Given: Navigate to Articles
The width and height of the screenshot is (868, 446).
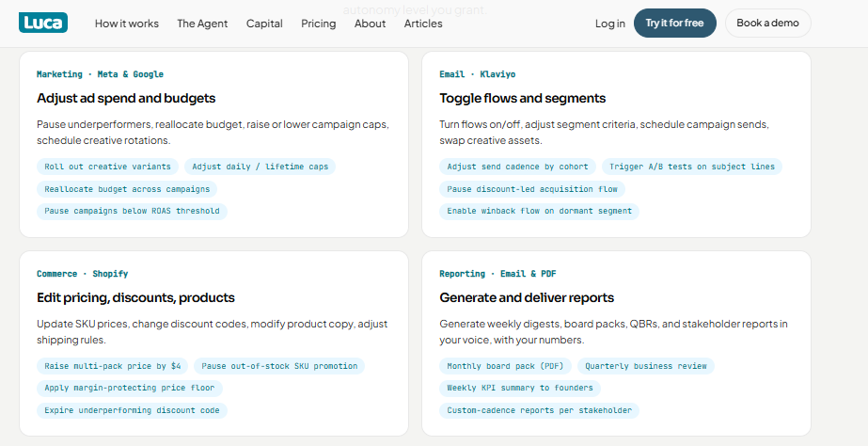Looking at the screenshot, I should [423, 24].
